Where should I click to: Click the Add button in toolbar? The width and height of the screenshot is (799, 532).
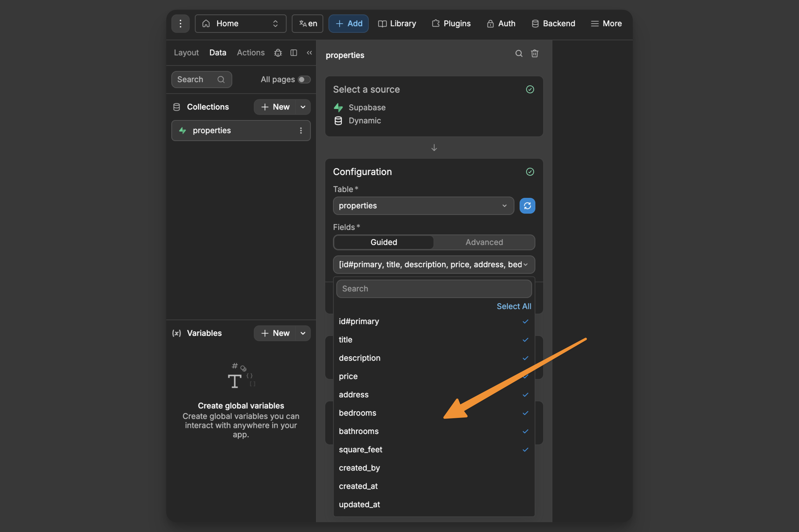pyautogui.click(x=348, y=24)
